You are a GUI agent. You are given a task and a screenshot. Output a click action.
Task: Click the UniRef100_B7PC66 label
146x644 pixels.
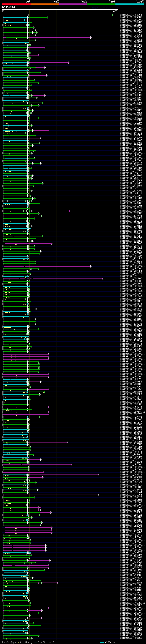131,27
